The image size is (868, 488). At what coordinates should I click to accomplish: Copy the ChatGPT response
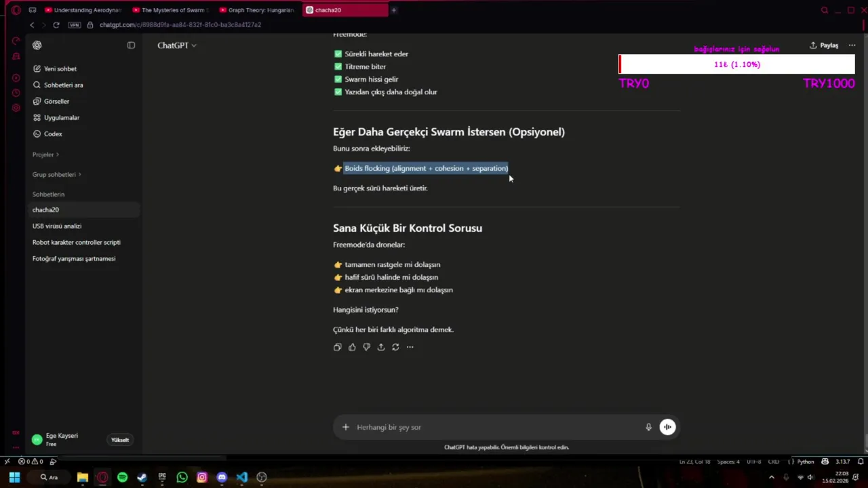click(338, 347)
